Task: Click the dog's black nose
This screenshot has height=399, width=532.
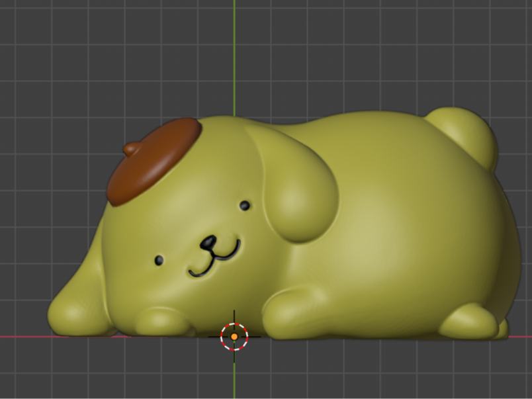Action: click(208, 243)
